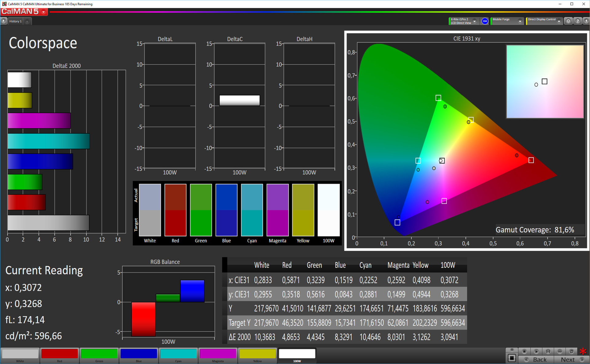
Task: Open the Mobile Forge source dropdown
Action: [520, 21]
